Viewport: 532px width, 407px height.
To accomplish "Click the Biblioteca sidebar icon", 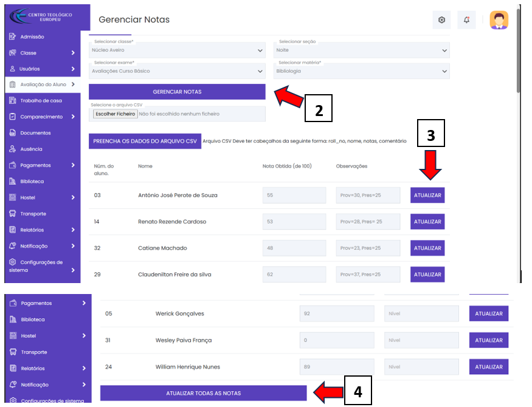I will coord(12,181).
